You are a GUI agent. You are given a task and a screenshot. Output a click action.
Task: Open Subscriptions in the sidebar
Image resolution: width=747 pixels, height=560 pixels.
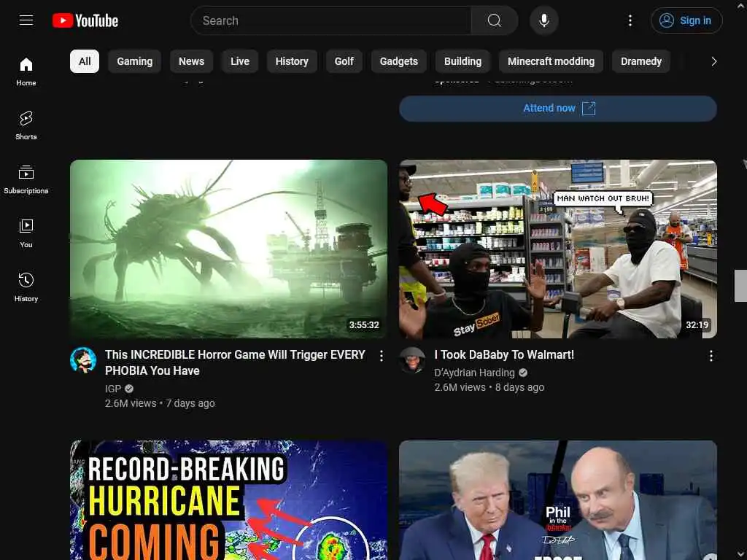point(26,179)
